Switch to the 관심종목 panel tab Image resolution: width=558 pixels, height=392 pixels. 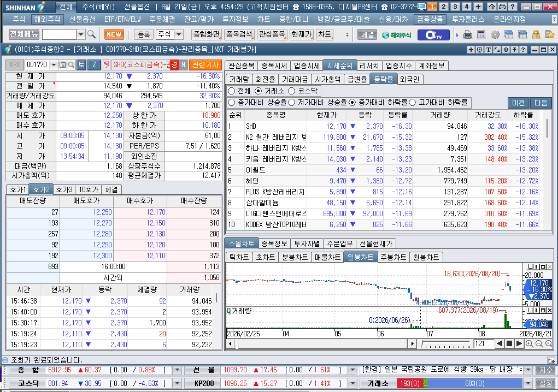241,66
